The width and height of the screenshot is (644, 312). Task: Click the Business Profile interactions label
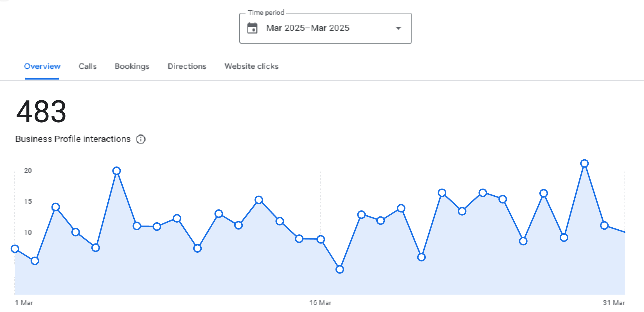click(x=73, y=139)
